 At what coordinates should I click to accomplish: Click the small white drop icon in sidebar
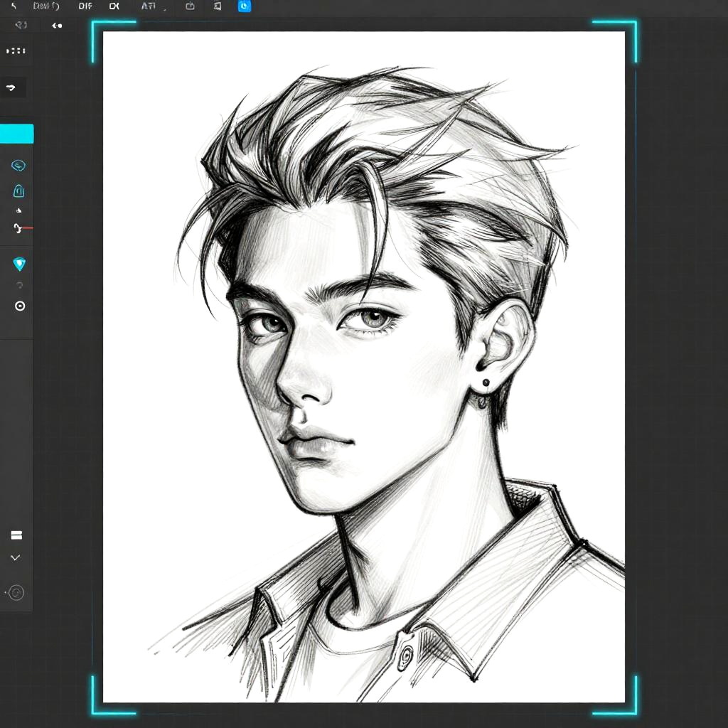click(19, 210)
